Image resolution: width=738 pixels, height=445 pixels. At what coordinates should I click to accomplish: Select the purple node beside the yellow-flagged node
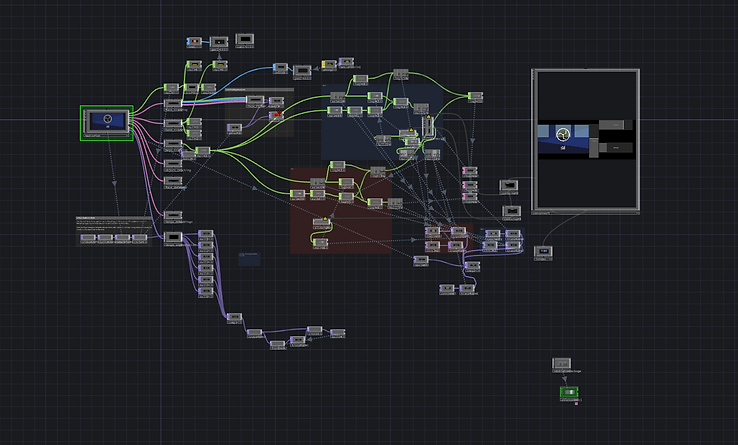(x=346, y=62)
